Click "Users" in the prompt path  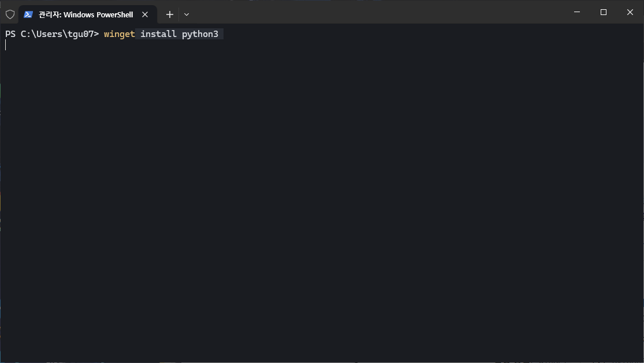47,34
